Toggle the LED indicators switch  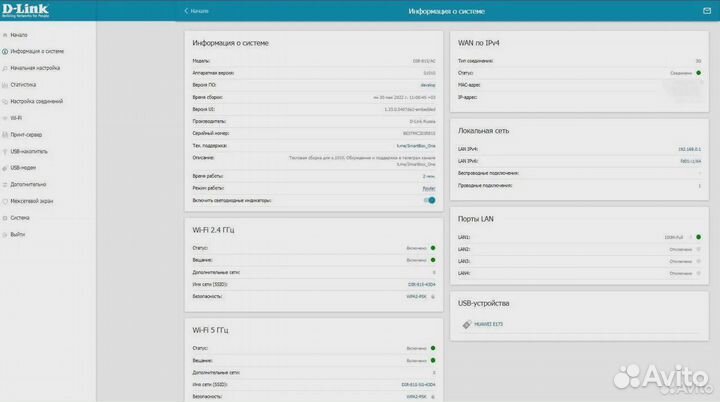point(430,200)
